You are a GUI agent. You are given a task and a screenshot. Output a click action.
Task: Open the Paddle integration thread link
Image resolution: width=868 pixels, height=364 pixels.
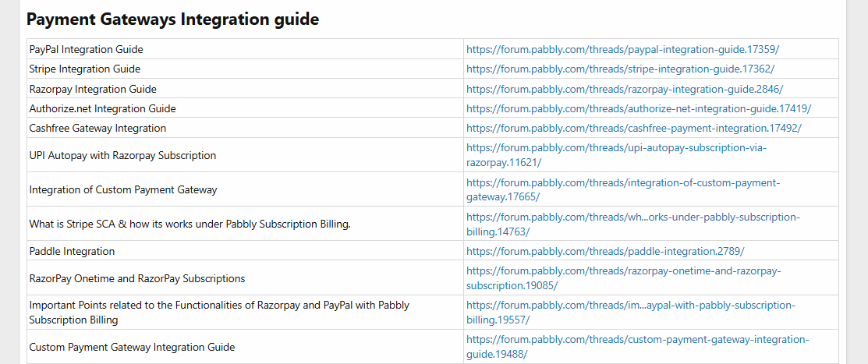(x=605, y=251)
